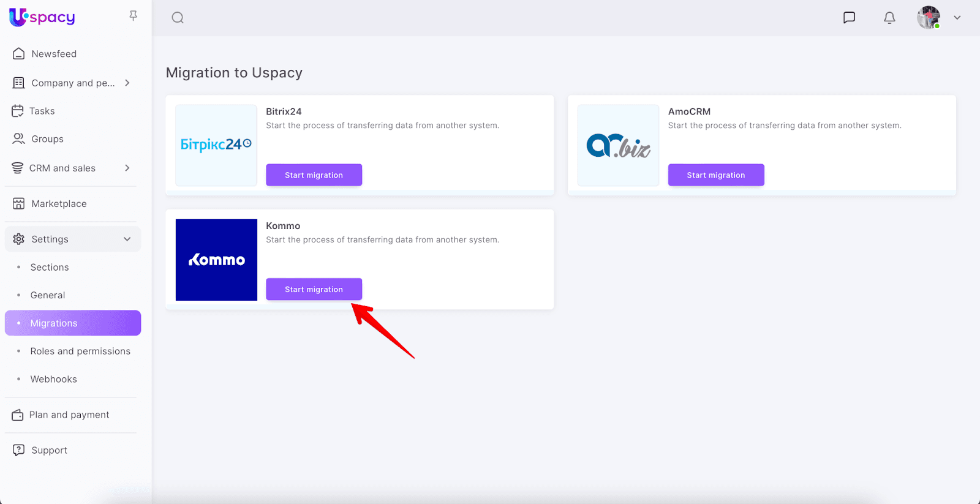Image resolution: width=980 pixels, height=504 pixels.
Task: Click the Newsfeed home icon
Action: [19, 54]
